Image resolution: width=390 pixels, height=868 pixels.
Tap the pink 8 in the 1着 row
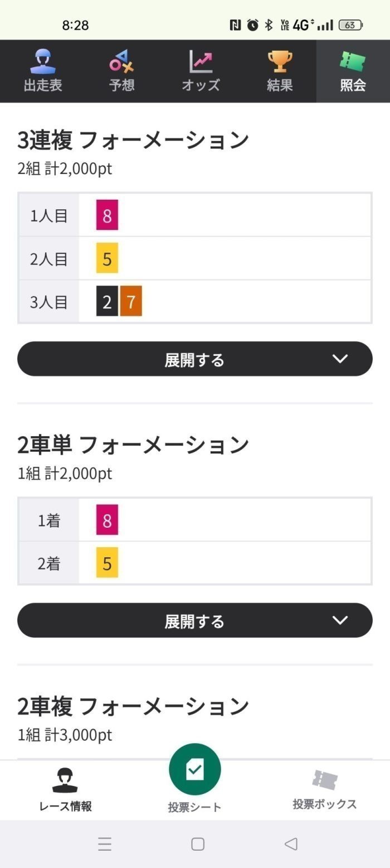click(107, 520)
